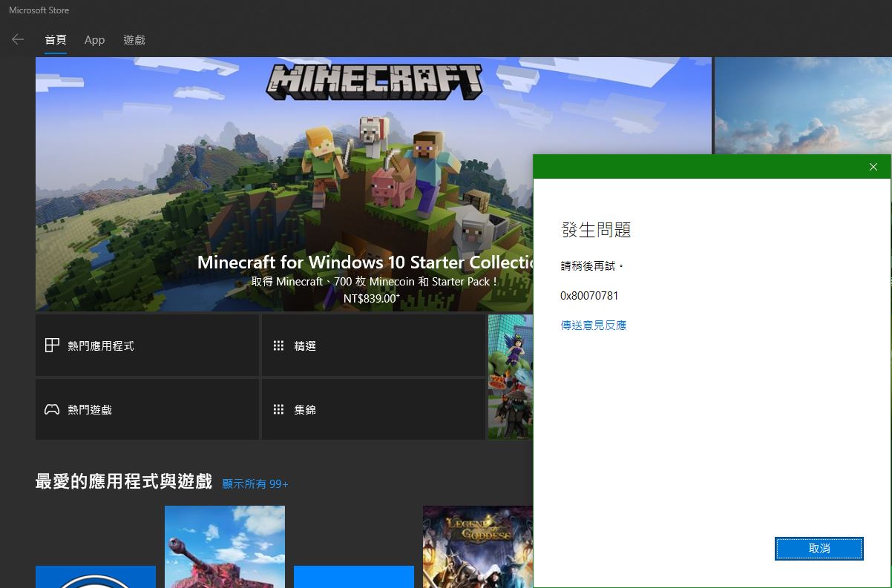
Task: Click the 熱門應用程式 window-grid icon
Action: point(52,346)
